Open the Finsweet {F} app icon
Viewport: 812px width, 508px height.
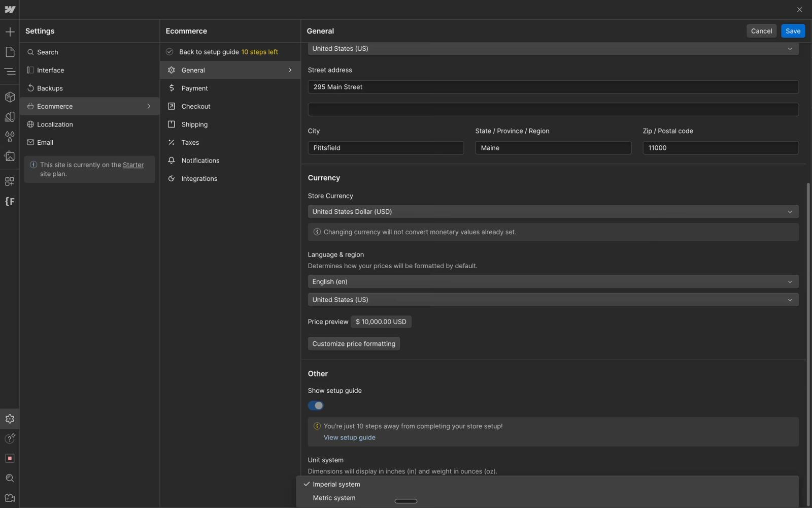(x=10, y=202)
